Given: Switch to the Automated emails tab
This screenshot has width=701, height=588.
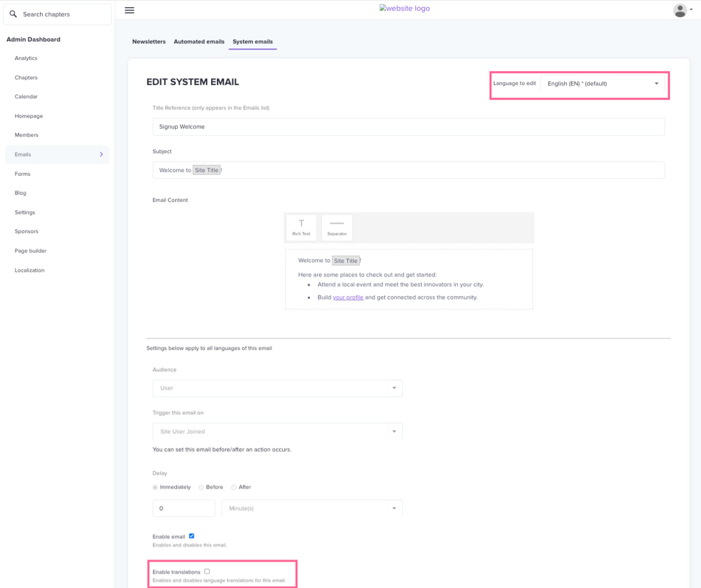Looking at the screenshot, I should 199,42.
